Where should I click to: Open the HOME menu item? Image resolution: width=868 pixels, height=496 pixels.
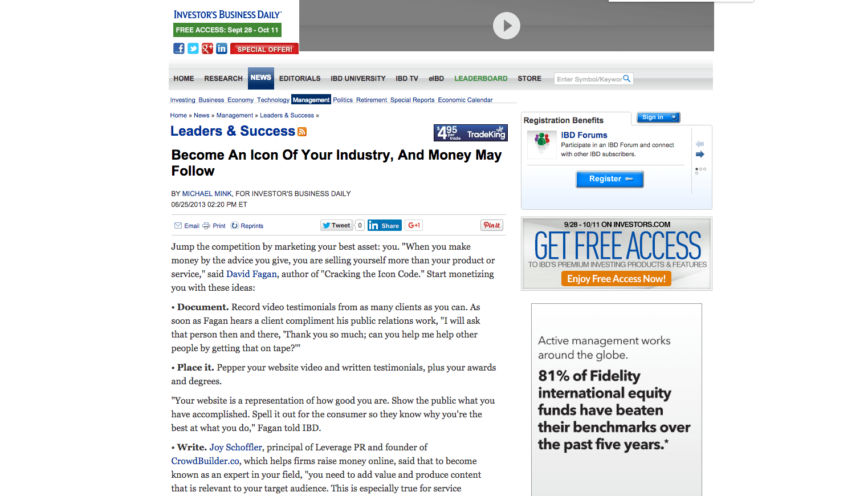click(184, 79)
